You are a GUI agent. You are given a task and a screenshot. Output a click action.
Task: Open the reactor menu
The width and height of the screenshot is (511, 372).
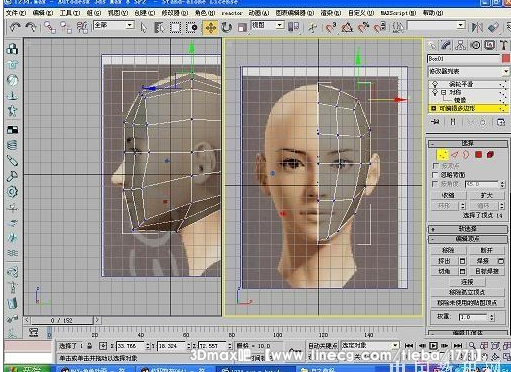click(x=232, y=13)
